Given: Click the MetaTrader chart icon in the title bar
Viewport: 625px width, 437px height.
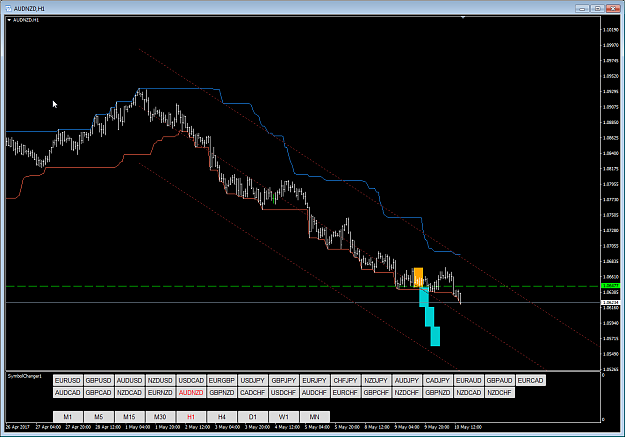Looking at the screenshot, I should pos(8,8).
